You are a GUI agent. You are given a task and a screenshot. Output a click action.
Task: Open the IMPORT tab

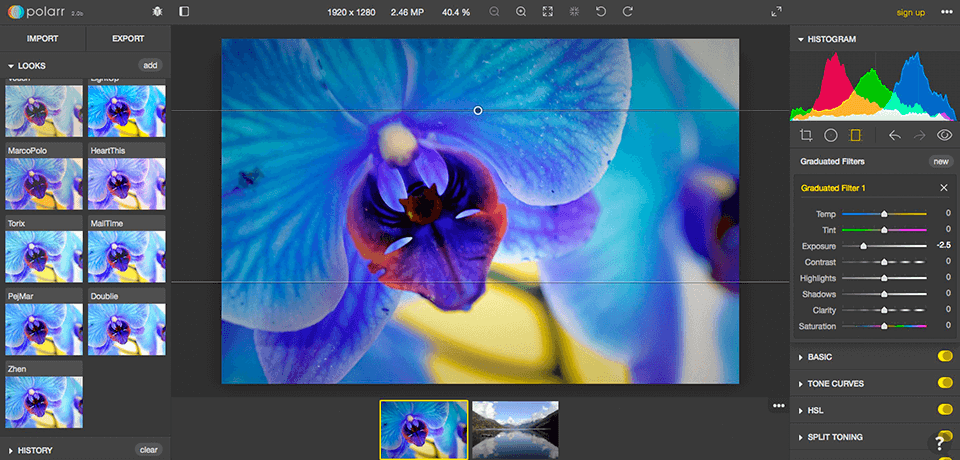click(42, 39)
